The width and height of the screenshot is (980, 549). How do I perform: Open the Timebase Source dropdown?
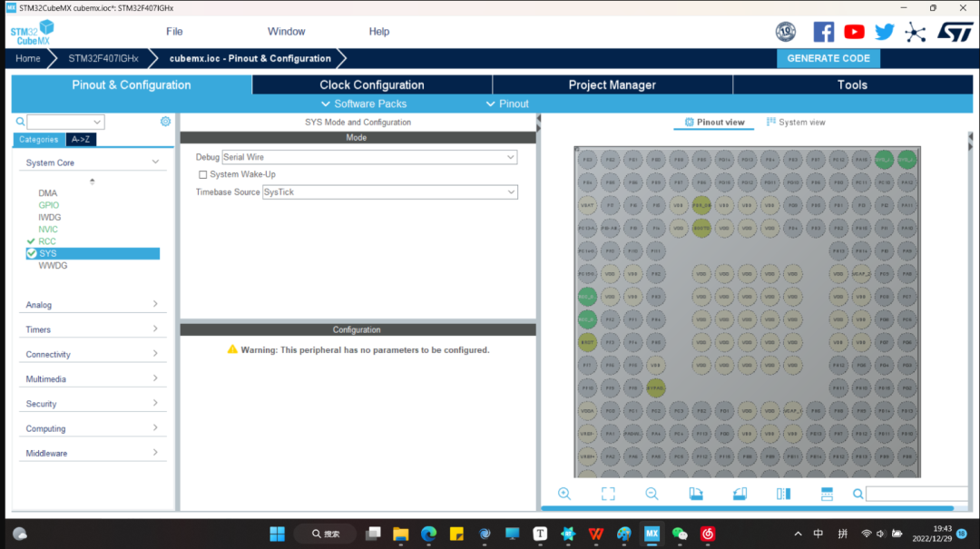tap(389, 192)
